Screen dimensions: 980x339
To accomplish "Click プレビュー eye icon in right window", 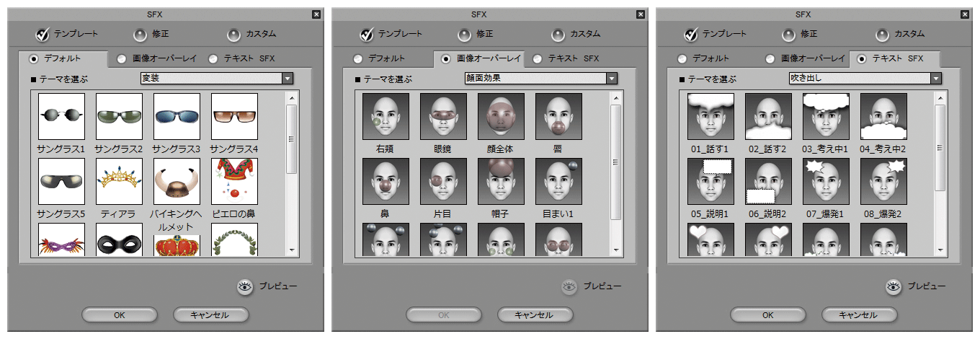I will click(894, 286).
